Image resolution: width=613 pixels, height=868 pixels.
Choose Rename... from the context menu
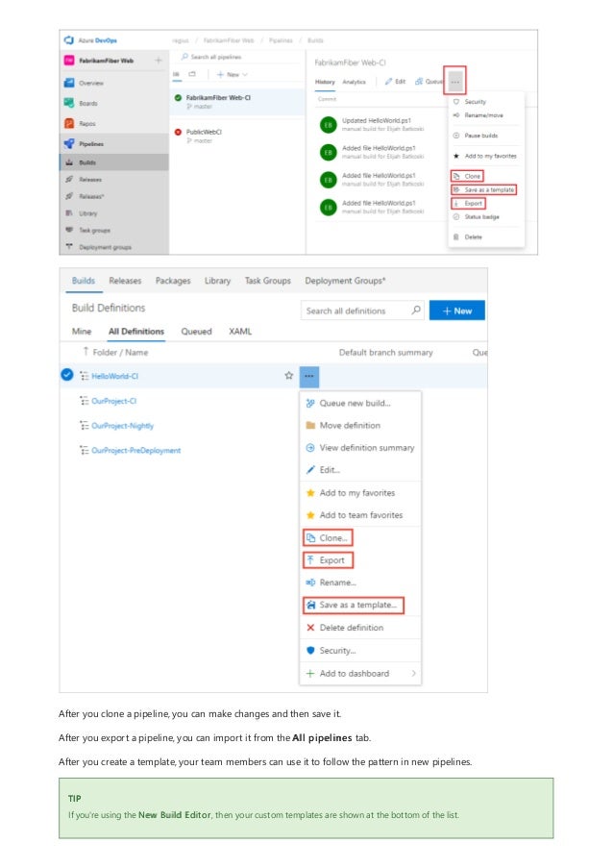click(360, 583)
